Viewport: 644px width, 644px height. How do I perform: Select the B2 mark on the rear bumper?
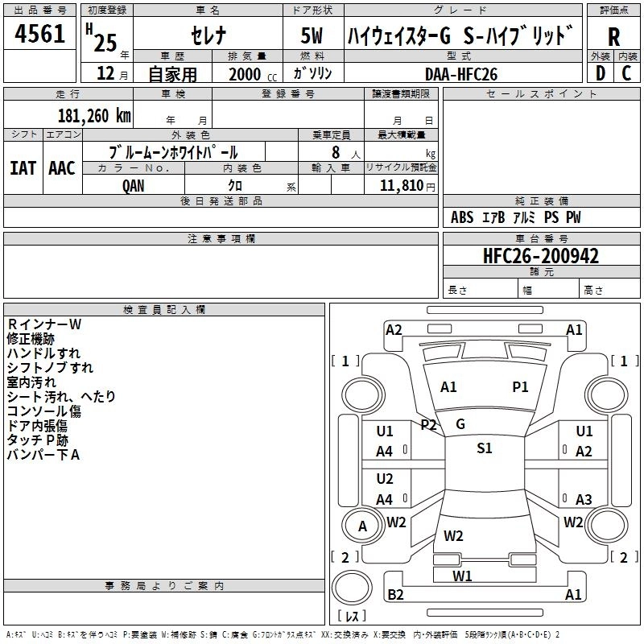(x=395, y=595)
